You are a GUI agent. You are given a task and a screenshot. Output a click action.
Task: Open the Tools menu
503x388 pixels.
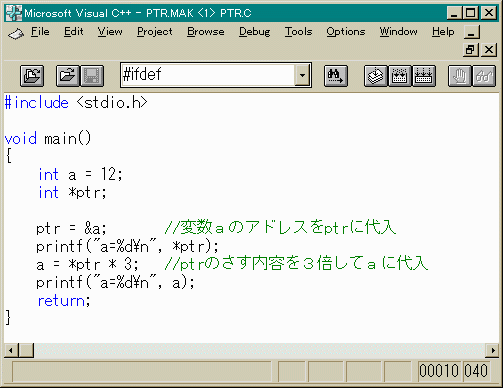click(x=298, y=32)
